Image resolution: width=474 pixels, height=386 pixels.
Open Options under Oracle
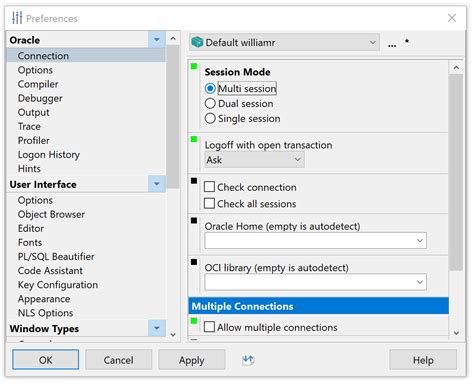[35, 70]
